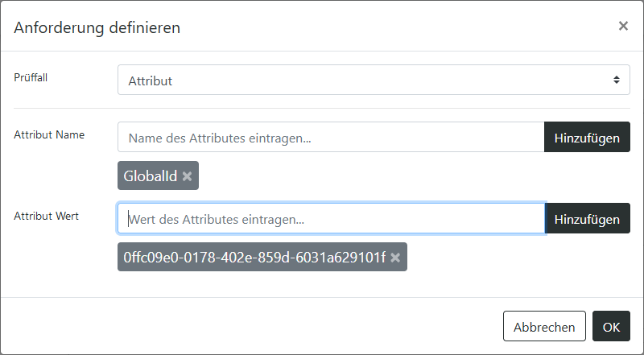Click the Prüffall field label
The image size is (644, 355).
31,77
